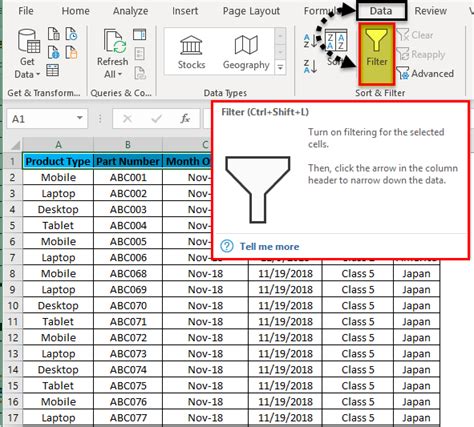Switch to the Insert tab
The height and width of the screenshot is (427, 474).
pos(185,11)
